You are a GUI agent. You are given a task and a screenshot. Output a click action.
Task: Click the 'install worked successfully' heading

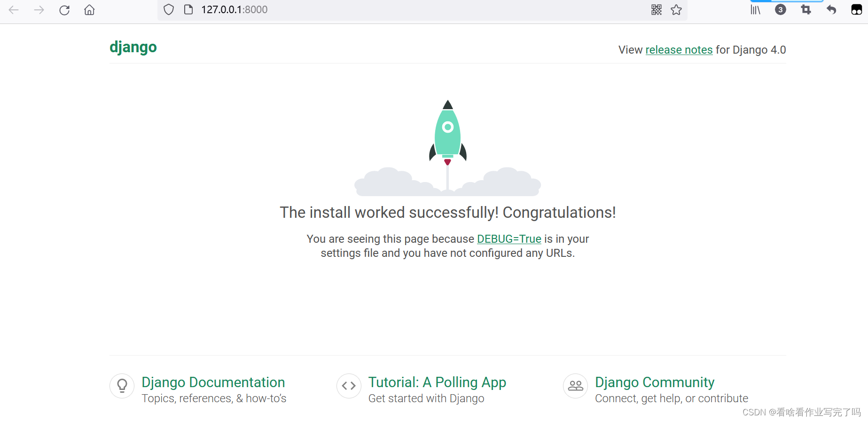(447, 213)
